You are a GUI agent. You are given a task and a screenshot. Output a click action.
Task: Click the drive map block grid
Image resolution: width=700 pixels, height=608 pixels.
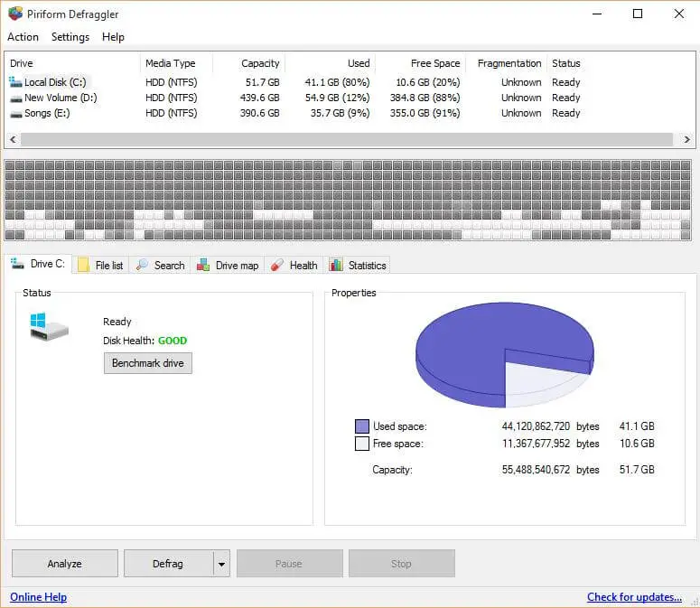tap(348, 201)
